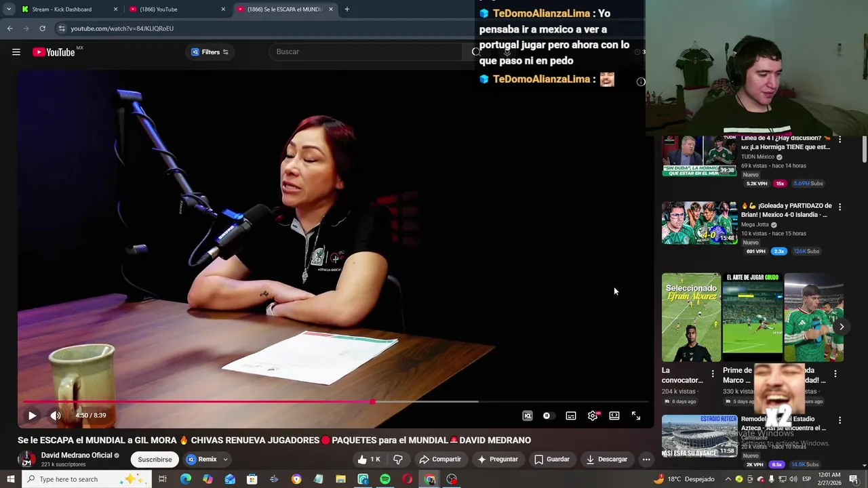Expand the chevron beside Remix
Image resolution: width=868 pixels, height=488 pixels.
[x=225, y=460]
